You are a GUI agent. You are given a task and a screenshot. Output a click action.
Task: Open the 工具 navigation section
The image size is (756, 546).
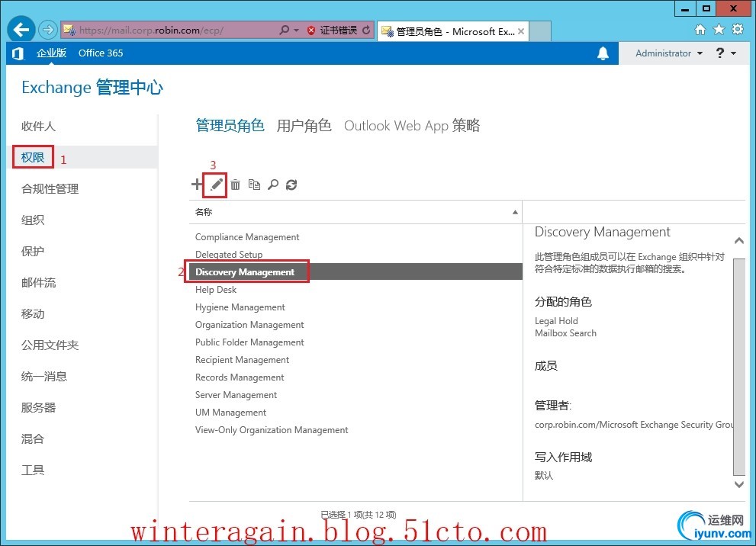tap(32, 471)
